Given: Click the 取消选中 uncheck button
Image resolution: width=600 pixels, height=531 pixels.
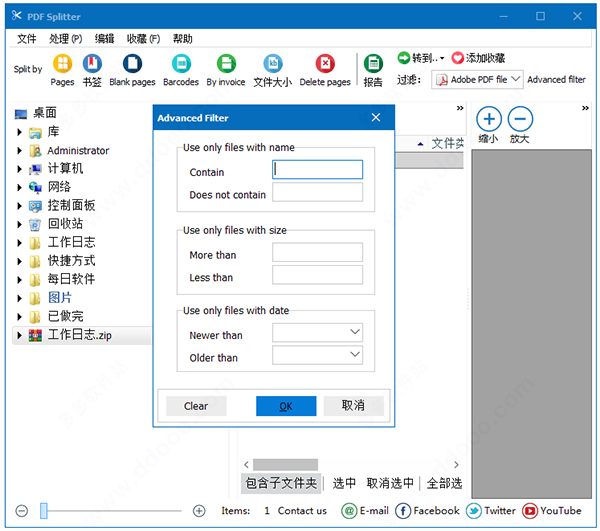Looking at the screenshot, I should pos(390,483).
